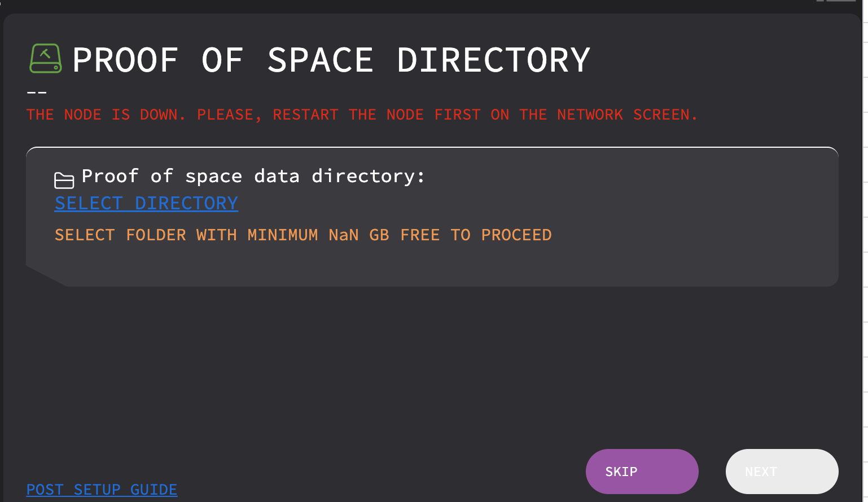
Task: Select the hard drive icon beside the title
Action: 45,59
